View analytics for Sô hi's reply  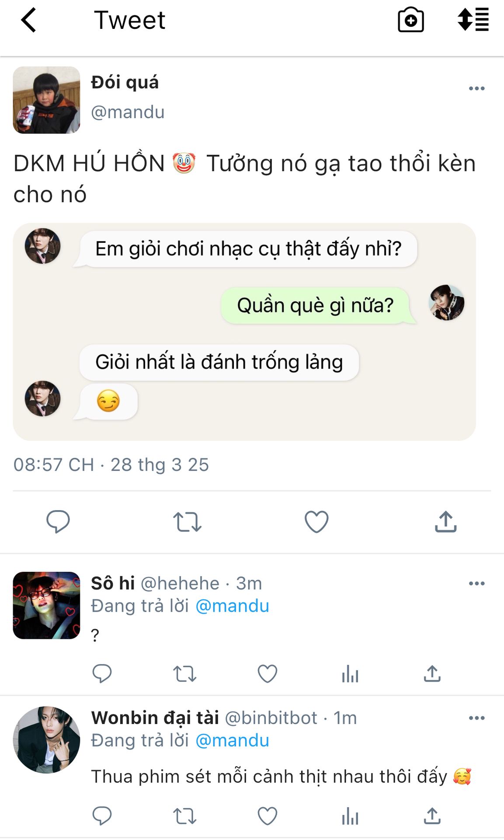point(350,674)
